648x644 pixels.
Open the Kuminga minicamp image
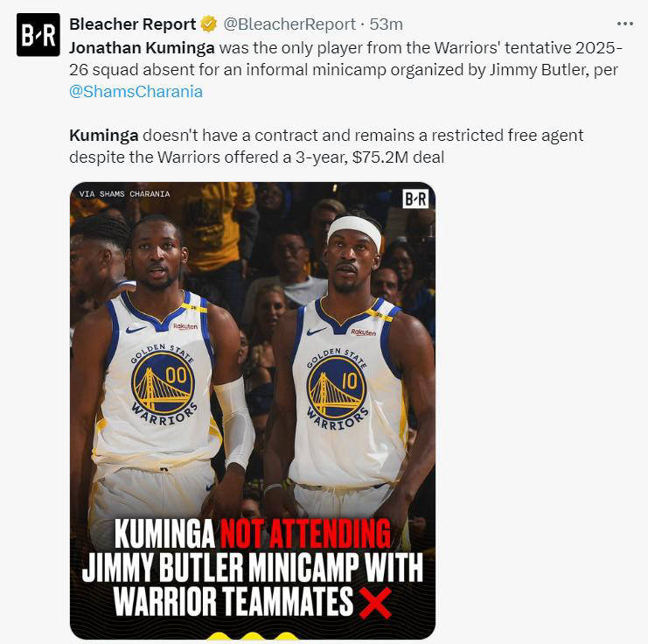[253, 410]
